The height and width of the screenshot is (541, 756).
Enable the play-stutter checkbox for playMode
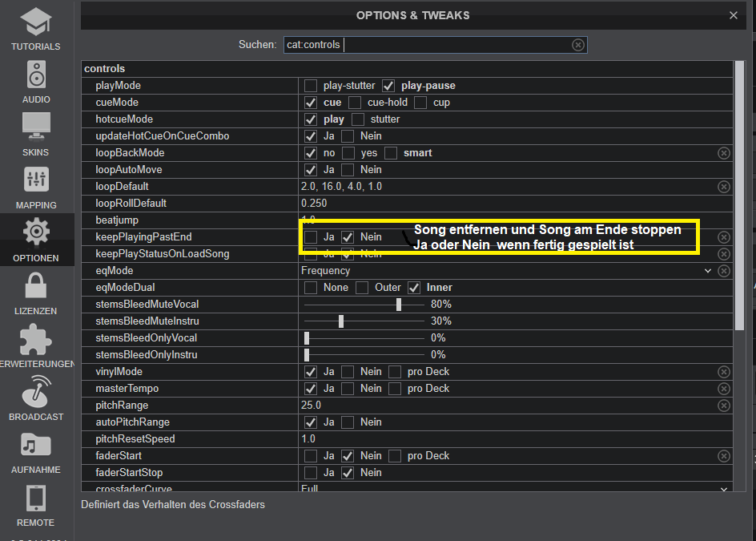[311, 86]
